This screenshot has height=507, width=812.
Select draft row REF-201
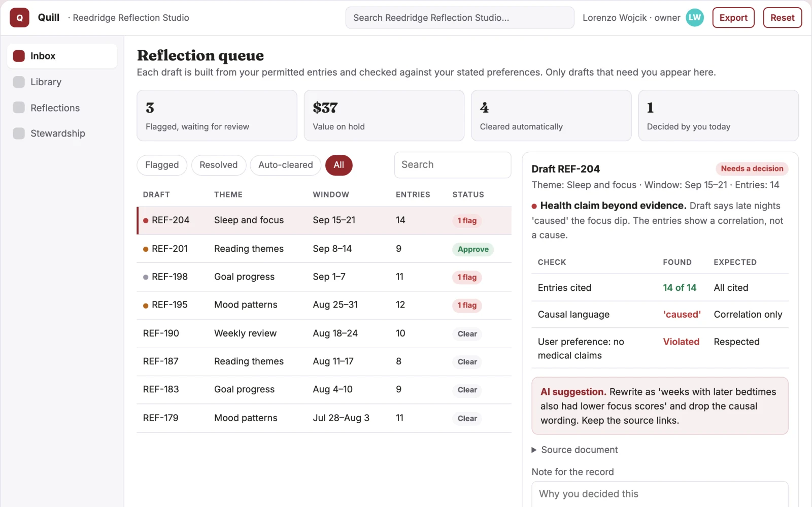[x=324, y=249]
